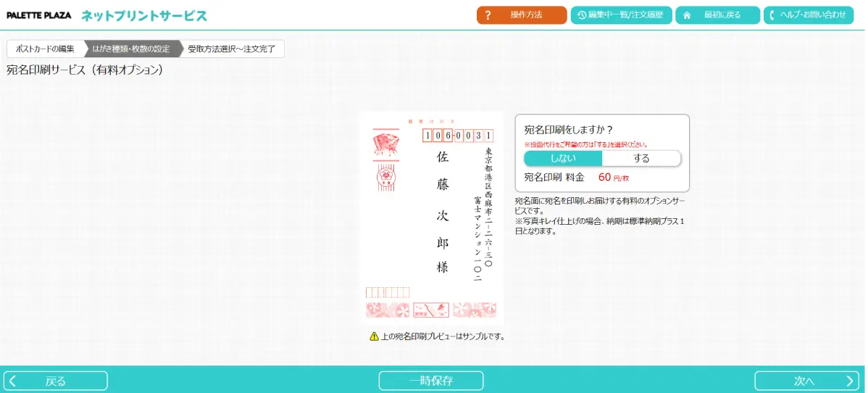The width and height of the screenshot is (868, 393).
Task: Click the home icon in 最初に戻る
Action: (687, 15)
